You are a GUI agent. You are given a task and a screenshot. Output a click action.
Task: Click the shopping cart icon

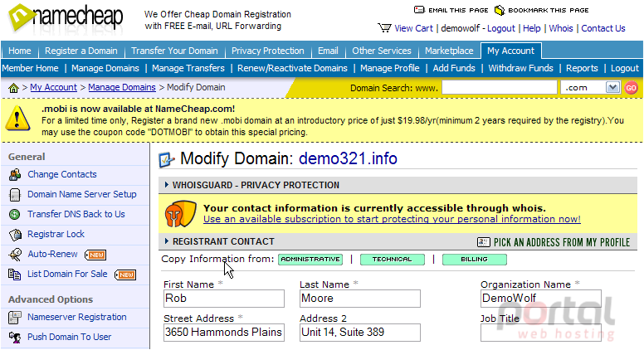point(384,28)
